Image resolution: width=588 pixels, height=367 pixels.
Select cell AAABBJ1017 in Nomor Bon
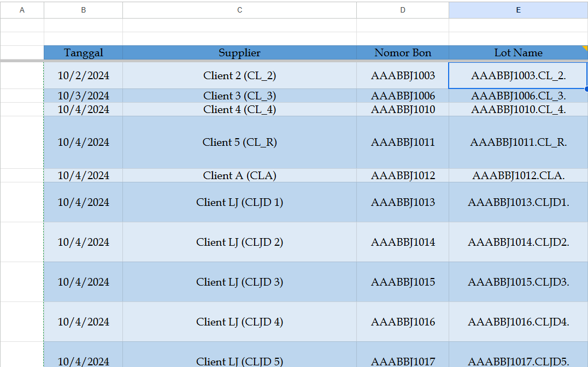403,354
